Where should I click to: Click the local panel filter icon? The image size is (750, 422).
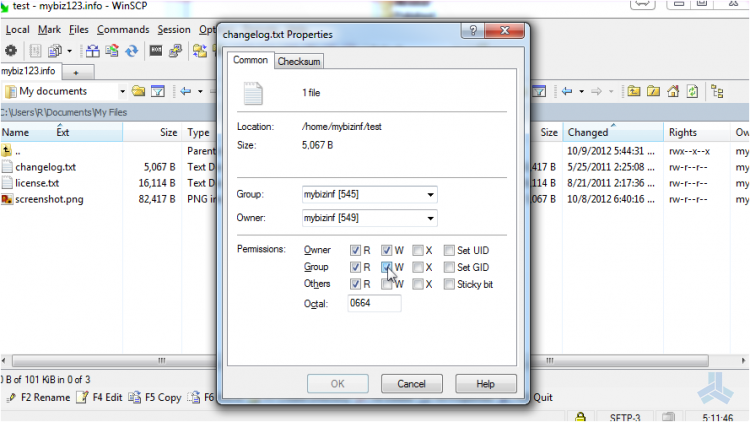[x=157, y=91]
